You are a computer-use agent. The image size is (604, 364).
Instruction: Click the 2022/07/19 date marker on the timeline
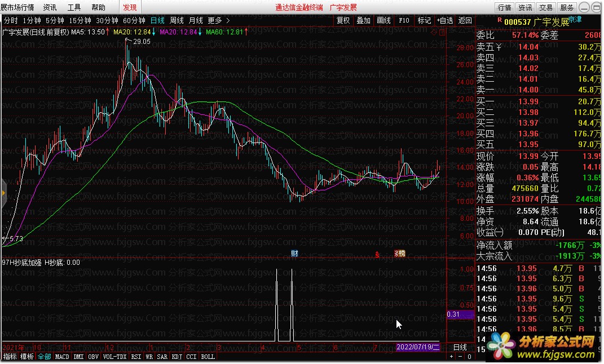coord(418,347)
